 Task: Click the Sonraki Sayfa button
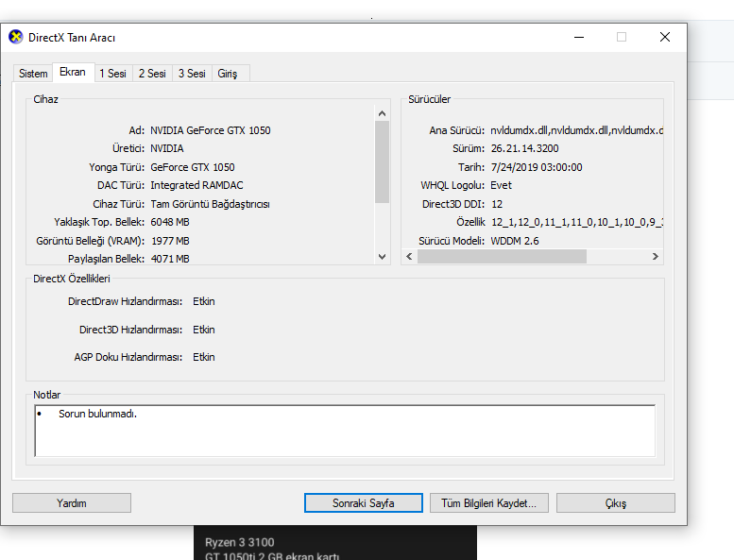point(364,503)
